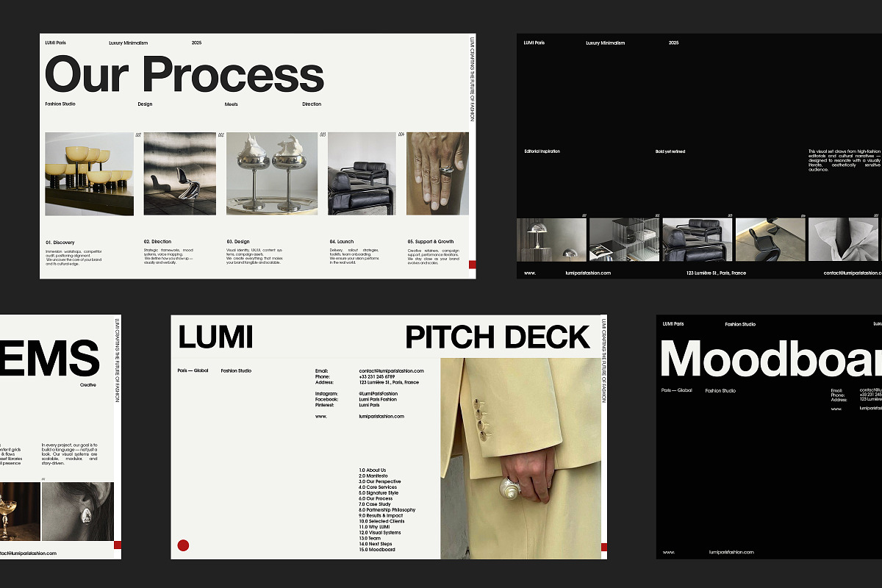Click "10.0 Selected Clients" in contents list
Screen dimensions: 882x588
coord(381,521)
